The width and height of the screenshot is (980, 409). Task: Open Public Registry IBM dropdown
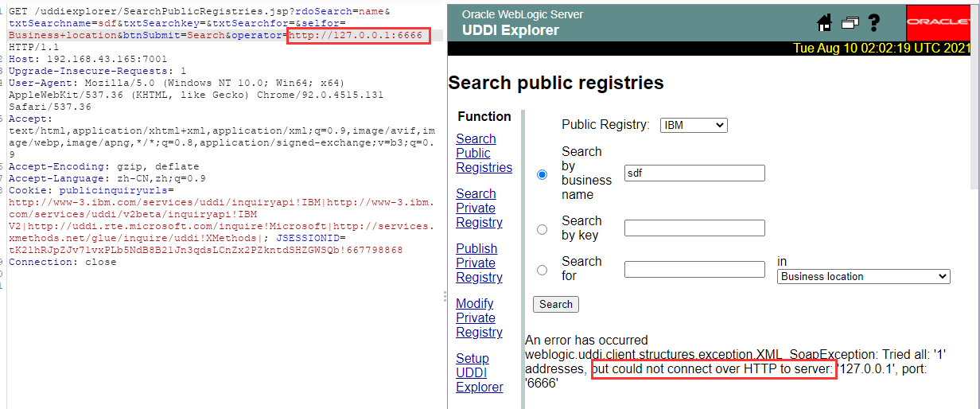(x=694, y=125)
